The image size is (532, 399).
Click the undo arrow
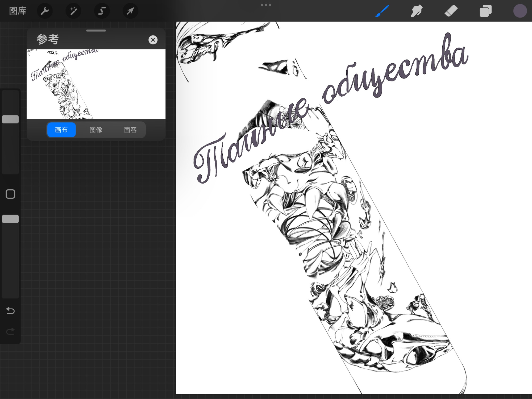coord(10,310)
